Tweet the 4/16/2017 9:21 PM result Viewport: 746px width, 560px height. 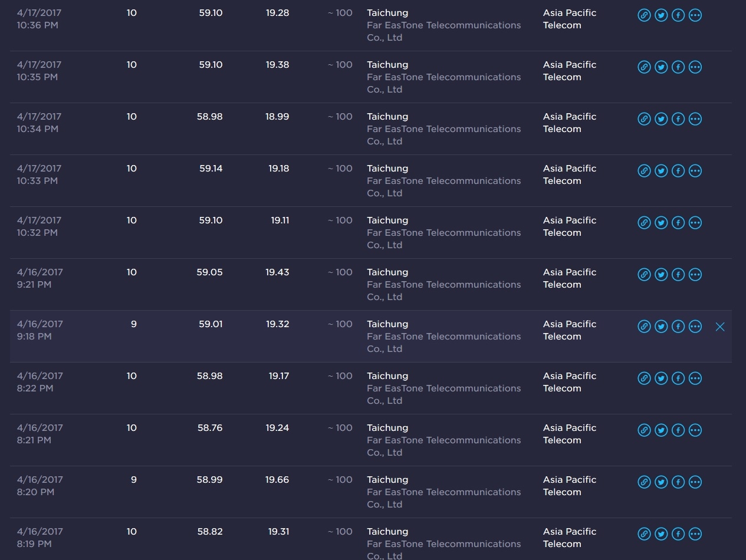tap(661, 275)
